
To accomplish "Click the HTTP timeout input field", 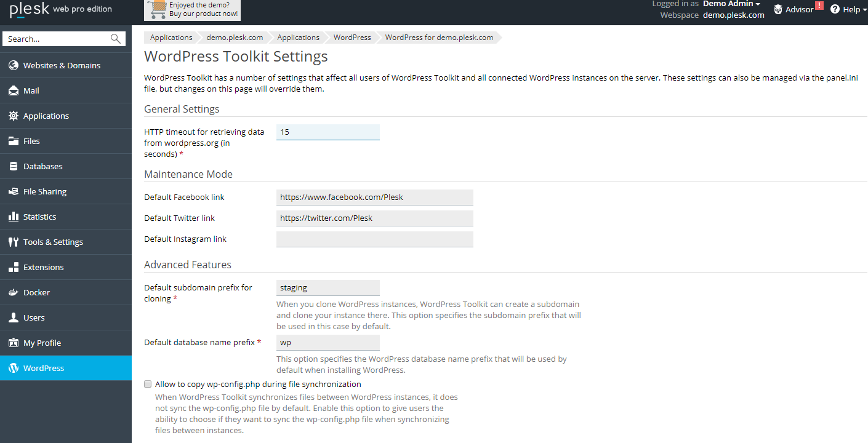I will point(328,132).
